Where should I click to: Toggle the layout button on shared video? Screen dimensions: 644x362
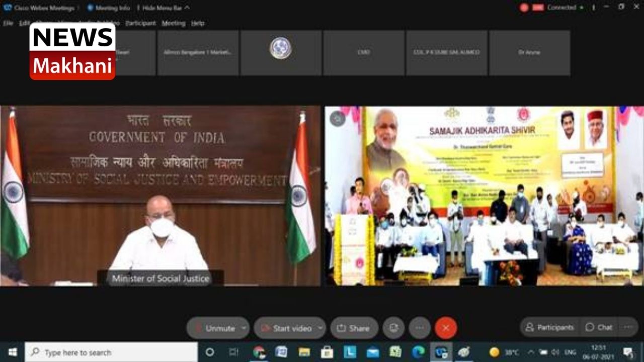pos(337,119)
